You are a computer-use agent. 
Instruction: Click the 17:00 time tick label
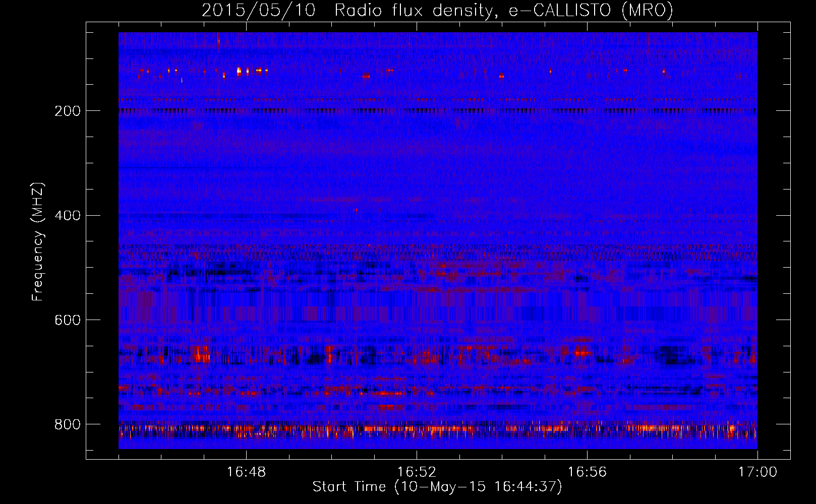(x=757, y=472)
